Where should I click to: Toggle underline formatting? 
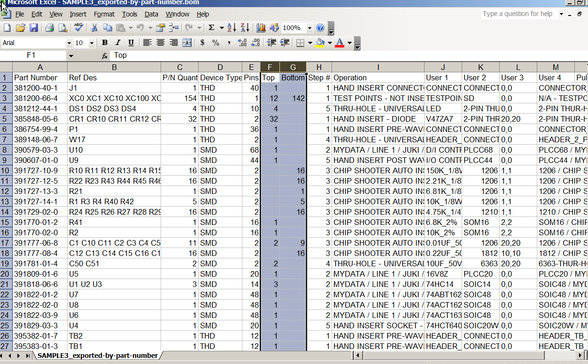[131, 43]
